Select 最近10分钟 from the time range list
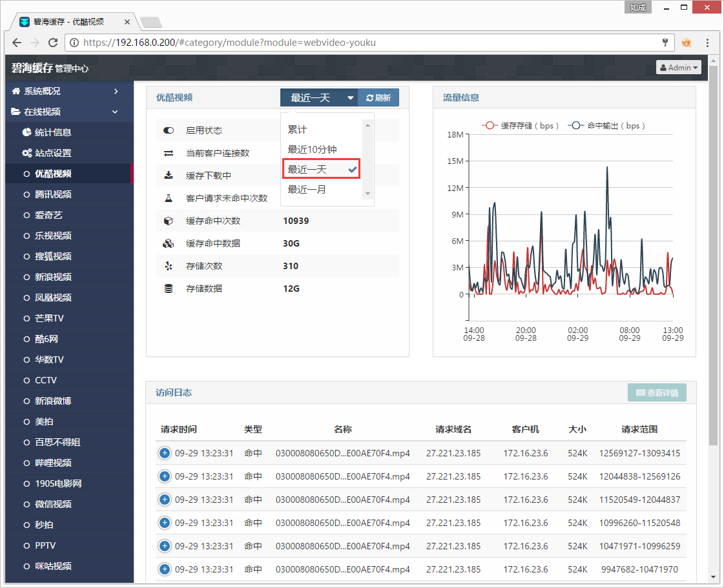 (x=312, y=149)
